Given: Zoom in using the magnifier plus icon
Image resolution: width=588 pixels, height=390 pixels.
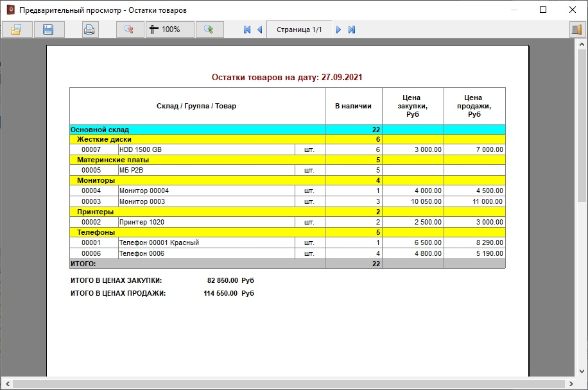Looking at the screenshot, I should (x=209, y=30).
